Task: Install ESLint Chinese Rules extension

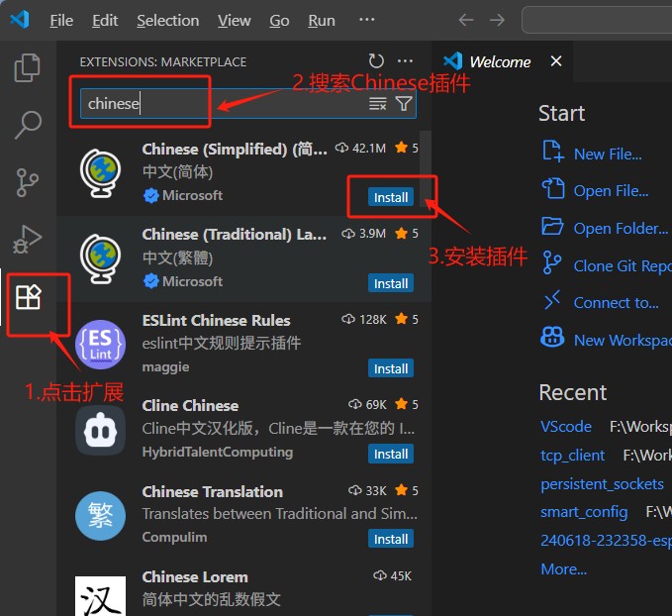Action: click(390, 368)
